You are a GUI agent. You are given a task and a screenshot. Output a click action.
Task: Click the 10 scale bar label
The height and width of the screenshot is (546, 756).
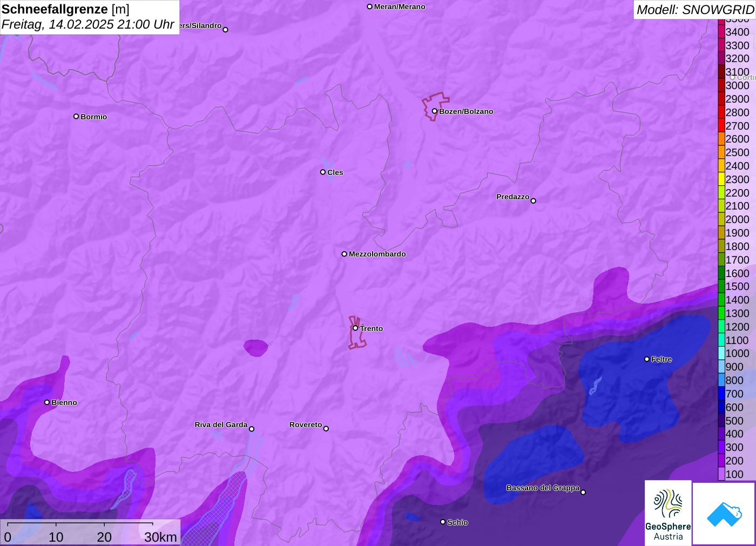coord(56,537)
